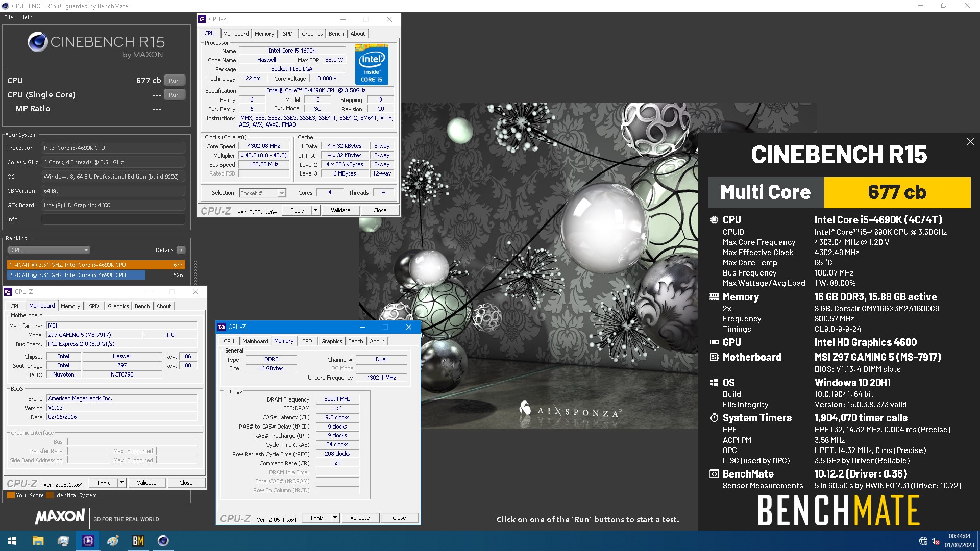Click the Cinebench R15 logo icon
Screen dimensions: 980x551
[x=38, y=42]
